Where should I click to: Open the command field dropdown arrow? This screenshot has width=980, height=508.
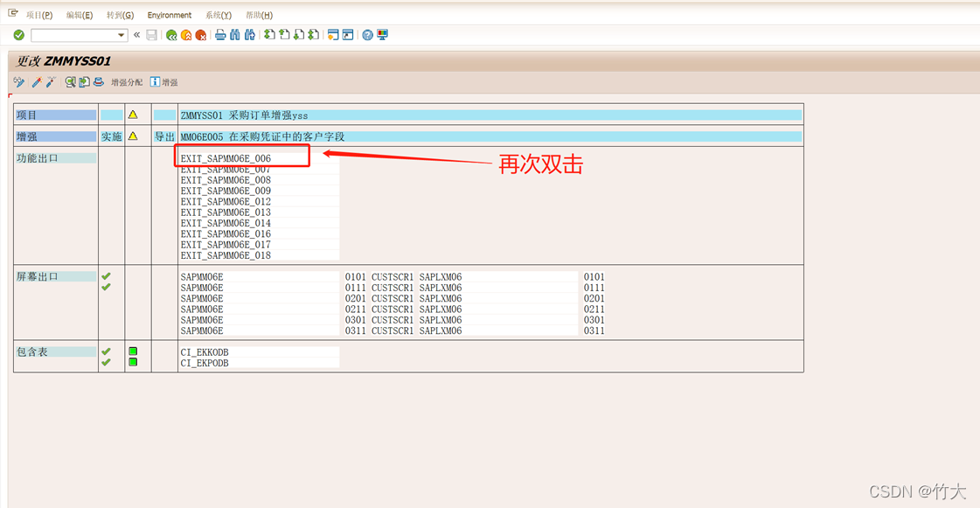click(x=122, y=35)
